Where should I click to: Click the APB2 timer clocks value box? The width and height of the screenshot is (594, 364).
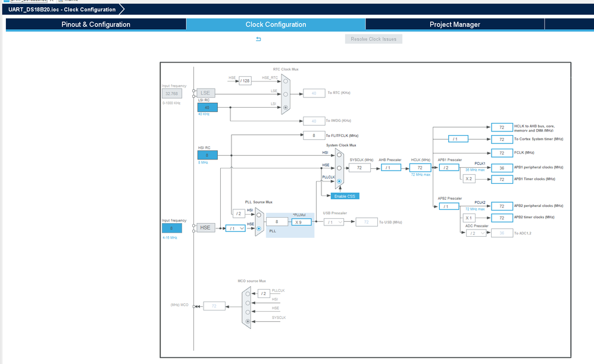[502, 218]
